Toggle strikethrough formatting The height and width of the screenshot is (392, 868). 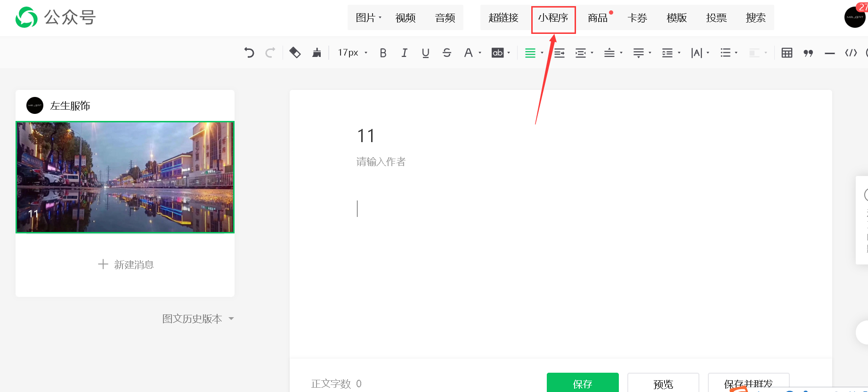[x=446, y=53]
